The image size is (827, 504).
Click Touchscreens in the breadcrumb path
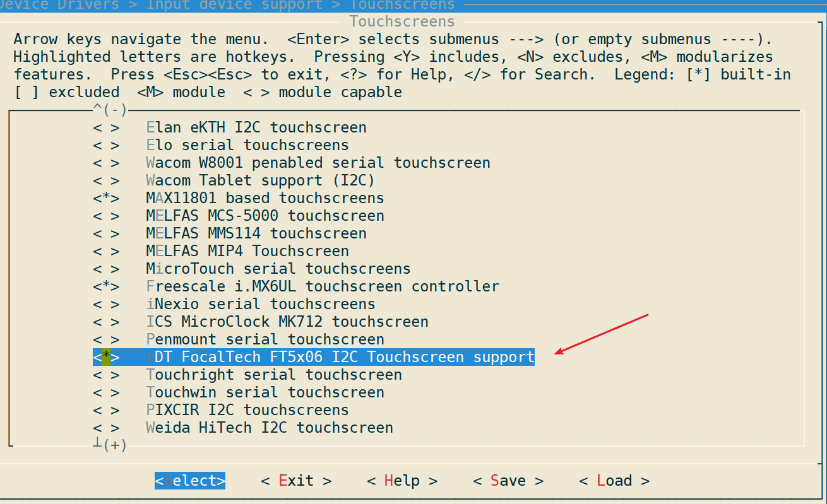[x=402, y=5]
